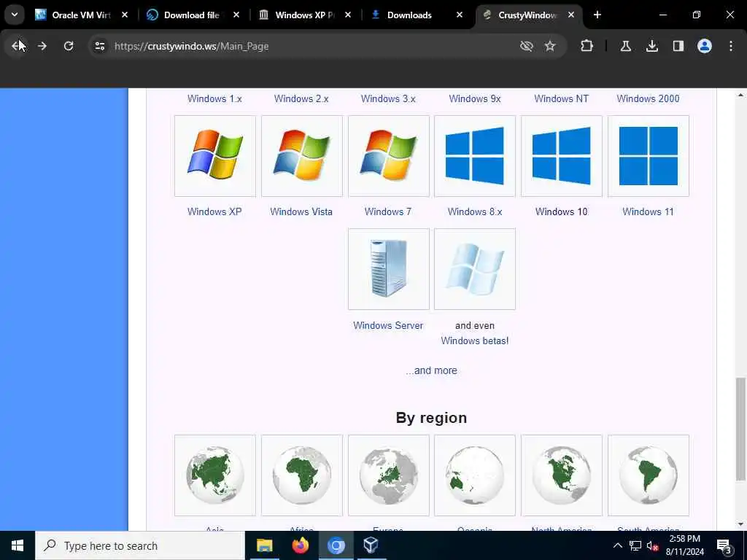Click the taskbar search box
Viewport: 747px width, 560px height.
[140, 545]
